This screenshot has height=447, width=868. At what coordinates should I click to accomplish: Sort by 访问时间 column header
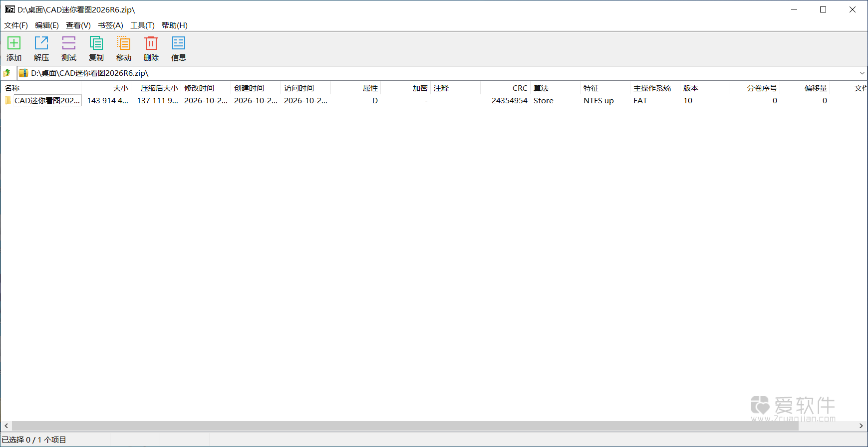[305, 88]
